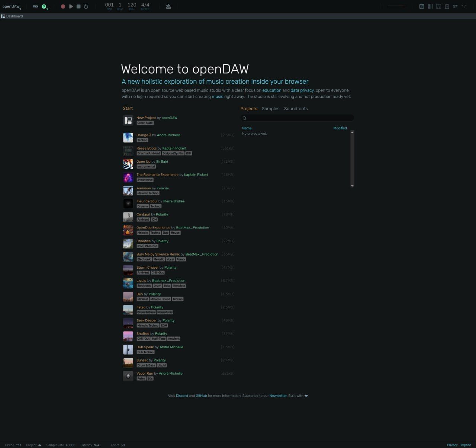Start playback with the play button
The height and width of the screenshot is (448, 476).
tap(71, 6)
